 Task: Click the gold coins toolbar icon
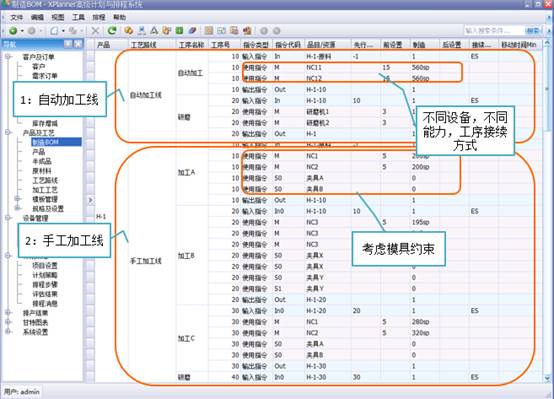tap(129, 31)
